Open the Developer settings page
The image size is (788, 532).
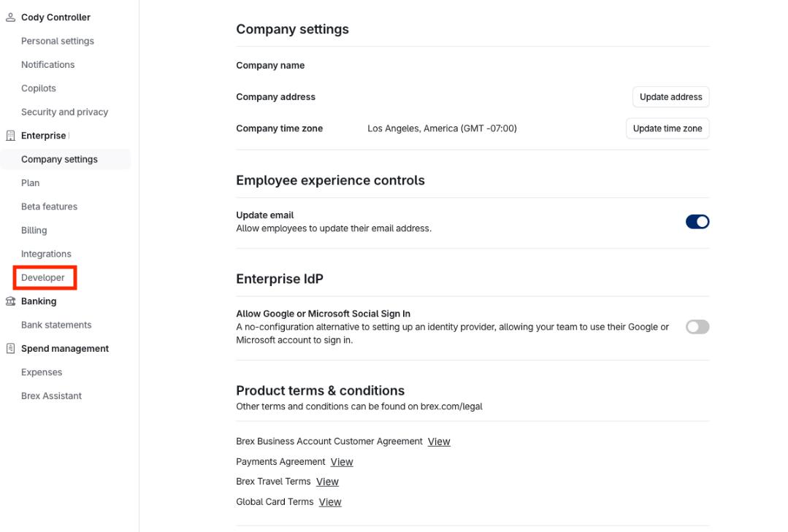coord(43,278)
